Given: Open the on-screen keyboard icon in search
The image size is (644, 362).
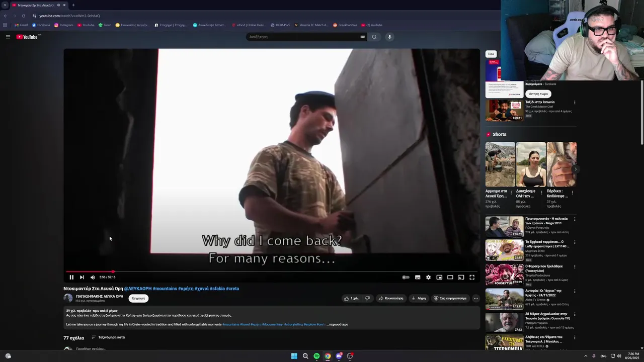Looking at the screenshot, I should [x=362, y=37].
